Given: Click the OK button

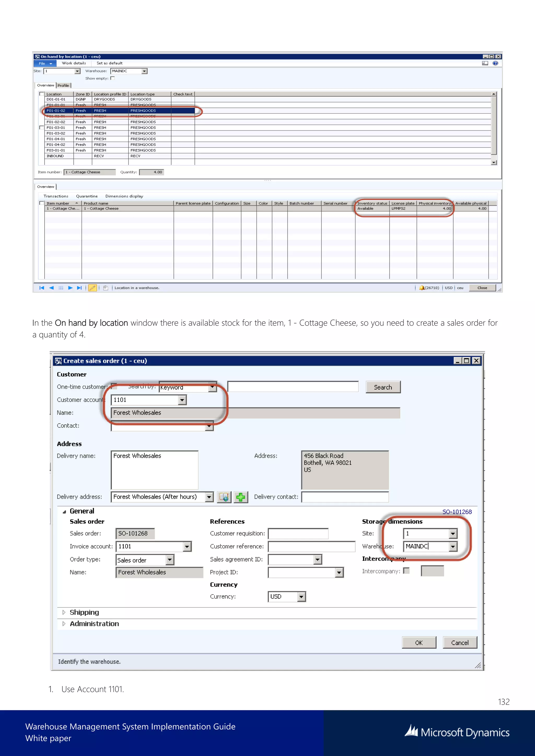Looking at the screenshot, I should coord(419,643).
